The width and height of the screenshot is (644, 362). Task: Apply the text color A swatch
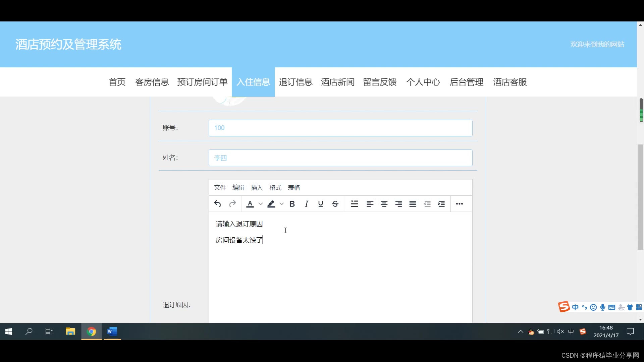click(250, 204)
